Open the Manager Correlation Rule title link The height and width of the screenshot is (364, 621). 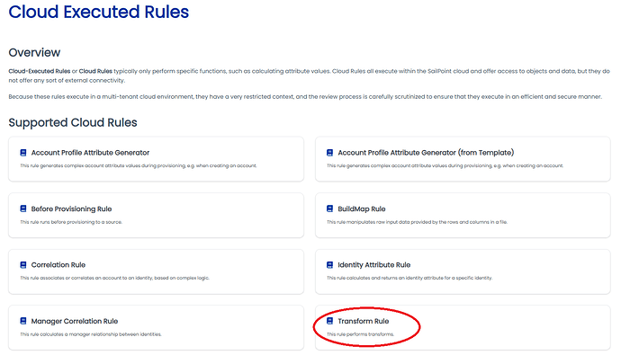point(75,321)
